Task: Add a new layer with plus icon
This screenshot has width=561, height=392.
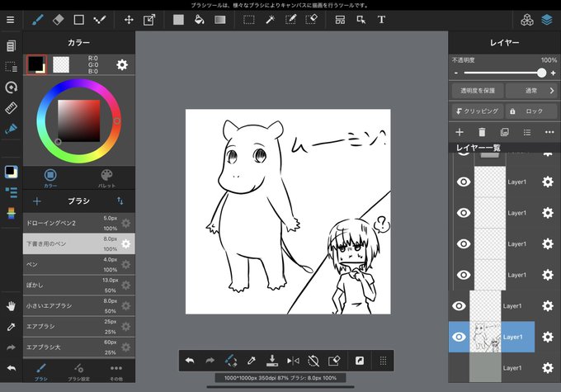Action: (x=460, y=133)
